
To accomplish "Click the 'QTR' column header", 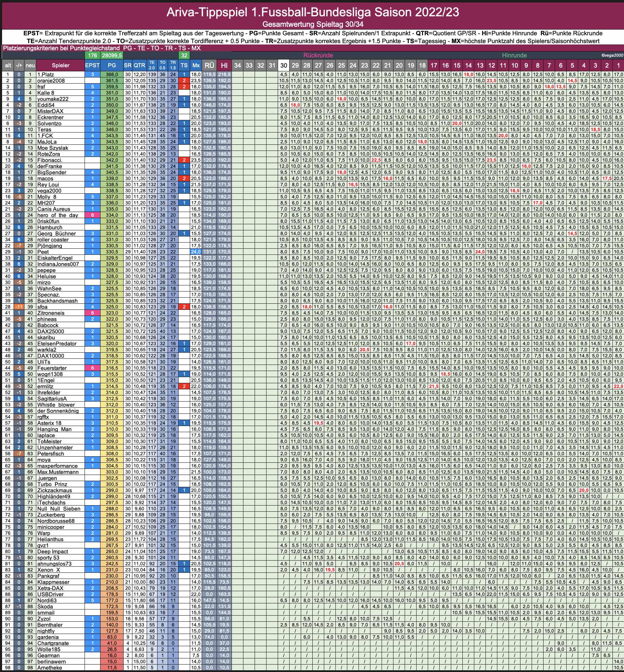I will tap(139, 65).
